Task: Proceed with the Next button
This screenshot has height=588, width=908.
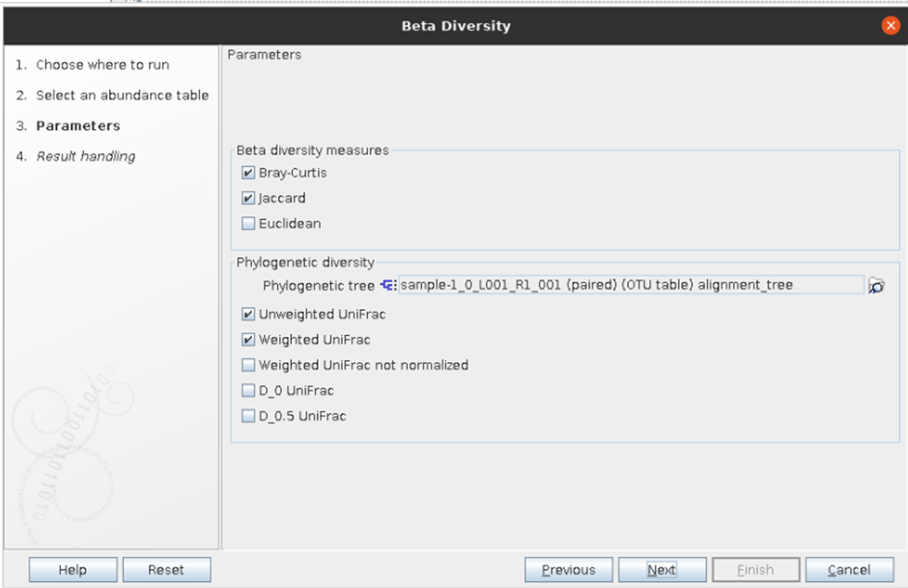Action: 663,570
